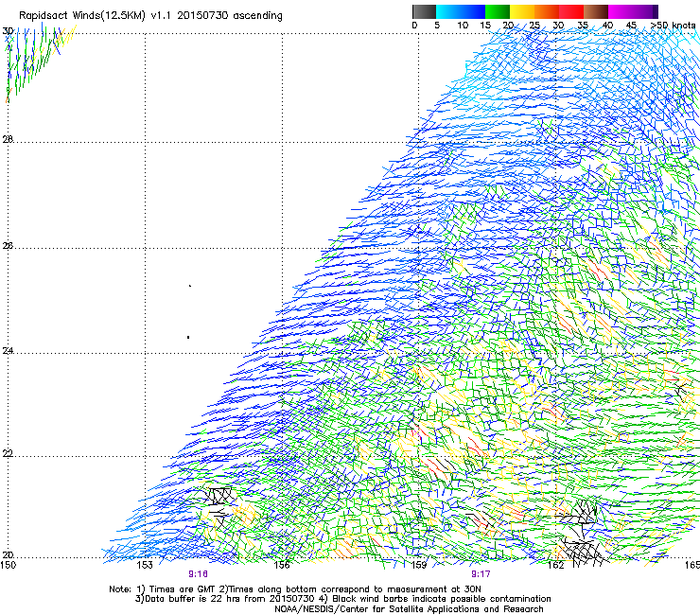Screen dimensions: 700x615
Task: Choose the brown 35-40 knots color segment
Action: pos(596,11)
